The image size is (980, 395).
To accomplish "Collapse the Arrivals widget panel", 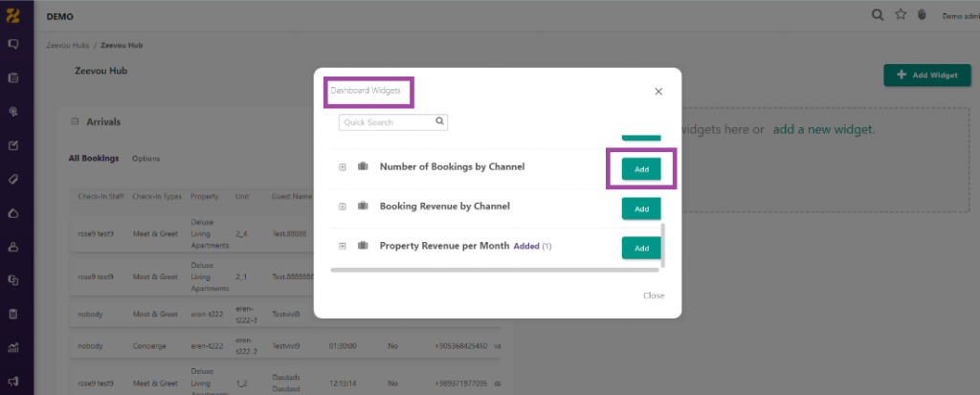I will [75, 121].
